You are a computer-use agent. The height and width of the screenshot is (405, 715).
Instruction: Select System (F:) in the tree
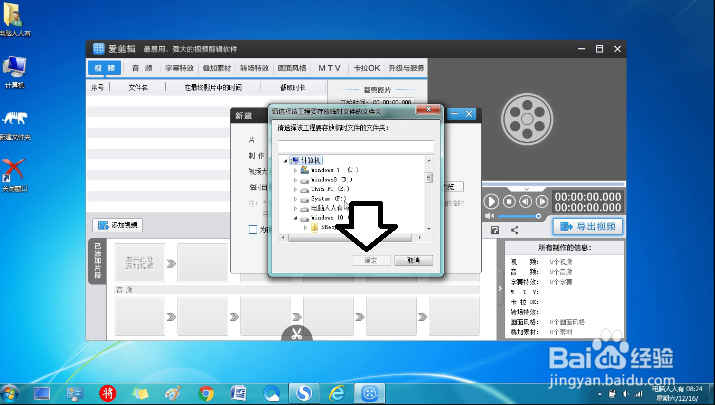(328, 199)
